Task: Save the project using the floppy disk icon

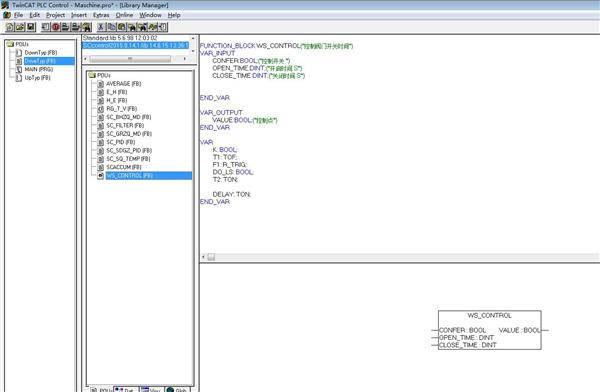Action: 31,27
